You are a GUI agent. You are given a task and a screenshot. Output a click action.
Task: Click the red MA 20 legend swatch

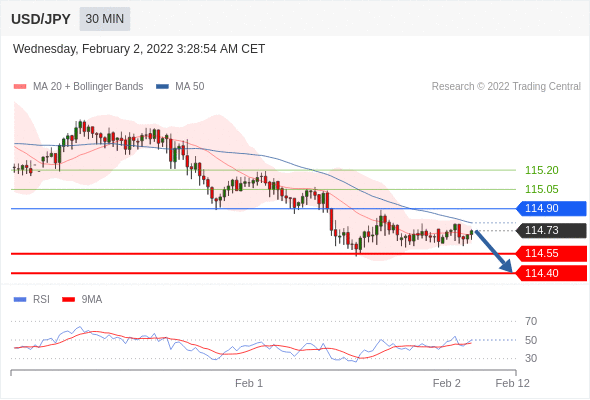click(x=20, y=87)
